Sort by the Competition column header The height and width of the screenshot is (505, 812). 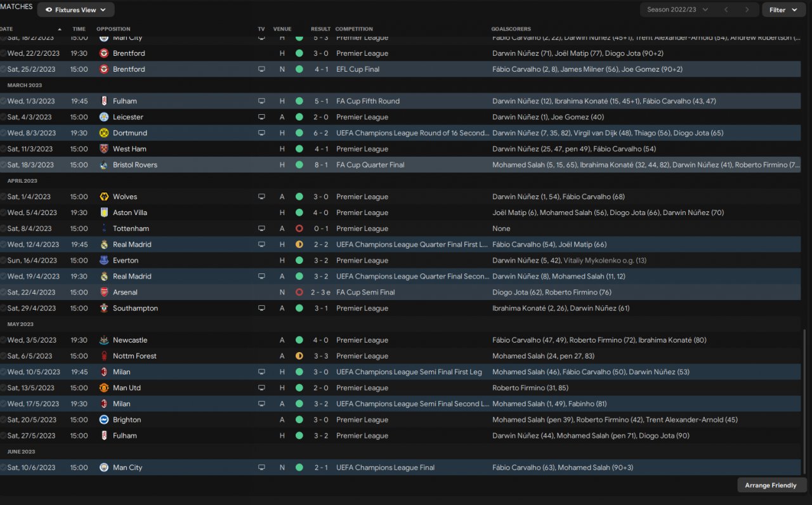pos(354,29)
